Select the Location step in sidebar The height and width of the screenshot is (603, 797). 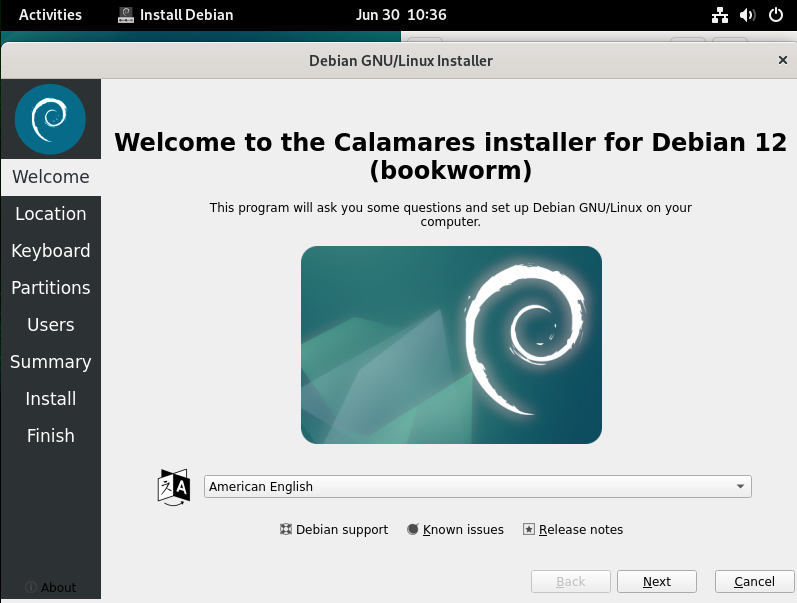tap(51, 214)
